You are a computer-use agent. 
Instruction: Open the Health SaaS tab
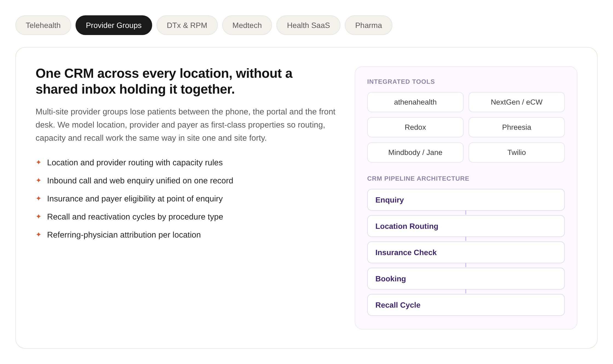[x=308, y=25]
